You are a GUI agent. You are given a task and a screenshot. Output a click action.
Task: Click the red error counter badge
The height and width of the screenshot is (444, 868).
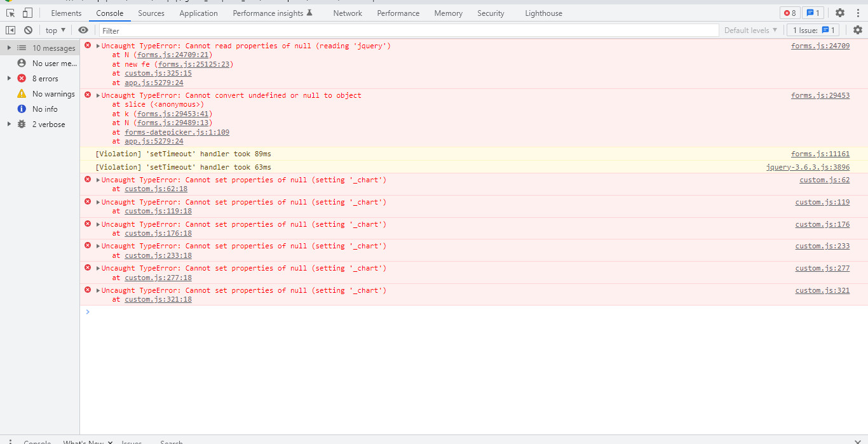coord(790,12)
